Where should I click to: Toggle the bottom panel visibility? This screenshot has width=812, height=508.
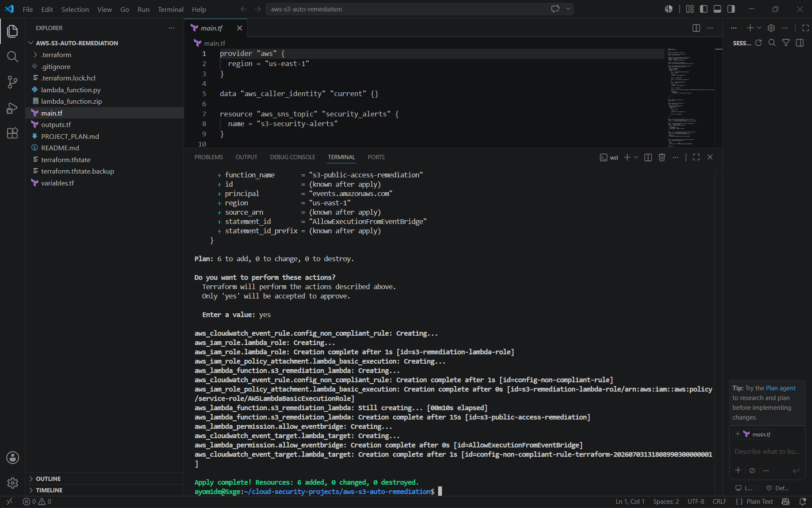pyautogui.click(x=717, y=9)
